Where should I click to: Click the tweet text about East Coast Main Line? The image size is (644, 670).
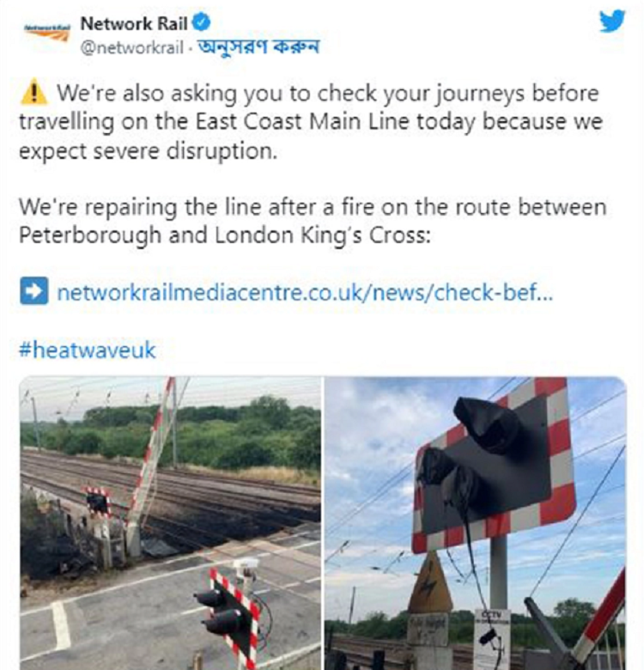(311, 122)
